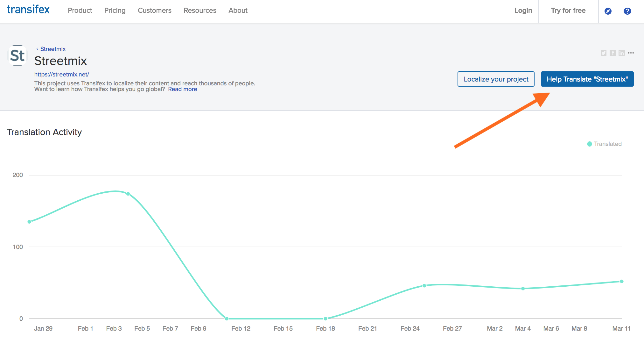The height and width of the screenshot is (351, 644).
Task: Share project on Twitter
Action: (604, 53)
